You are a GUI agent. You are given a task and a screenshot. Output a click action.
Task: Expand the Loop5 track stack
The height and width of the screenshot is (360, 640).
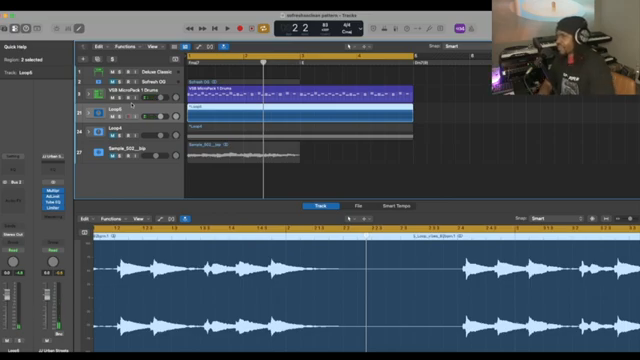click(x=89, y=113)
